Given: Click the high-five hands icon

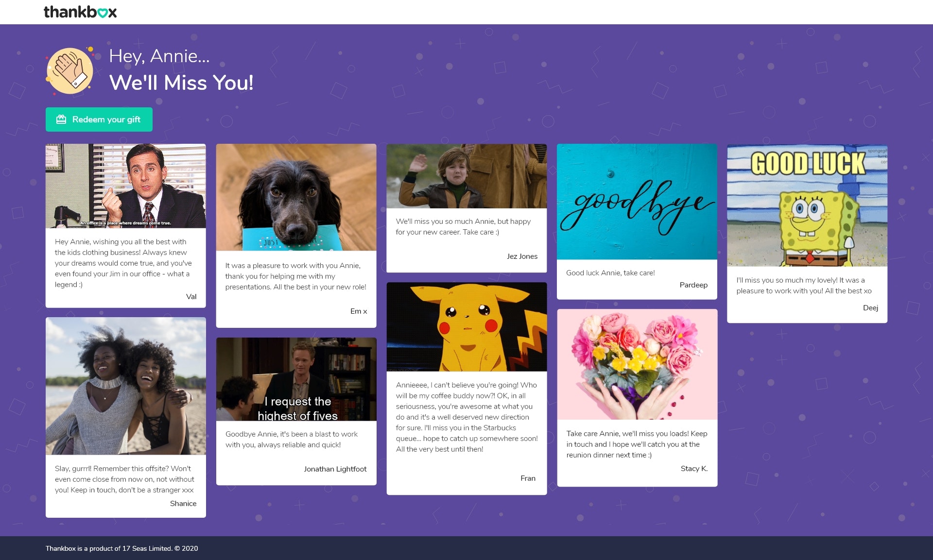Looking at the screenshot, I should point(70,71).
